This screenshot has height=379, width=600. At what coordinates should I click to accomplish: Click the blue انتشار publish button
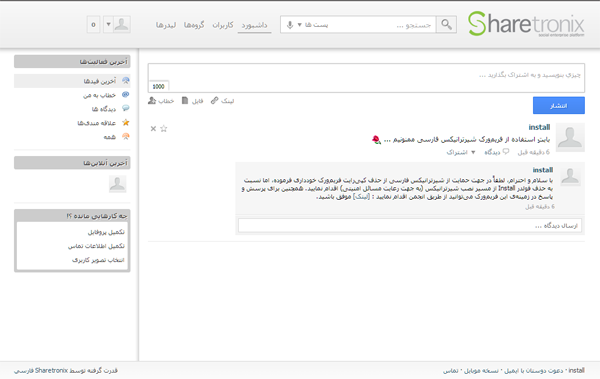(x=559, y=105)
